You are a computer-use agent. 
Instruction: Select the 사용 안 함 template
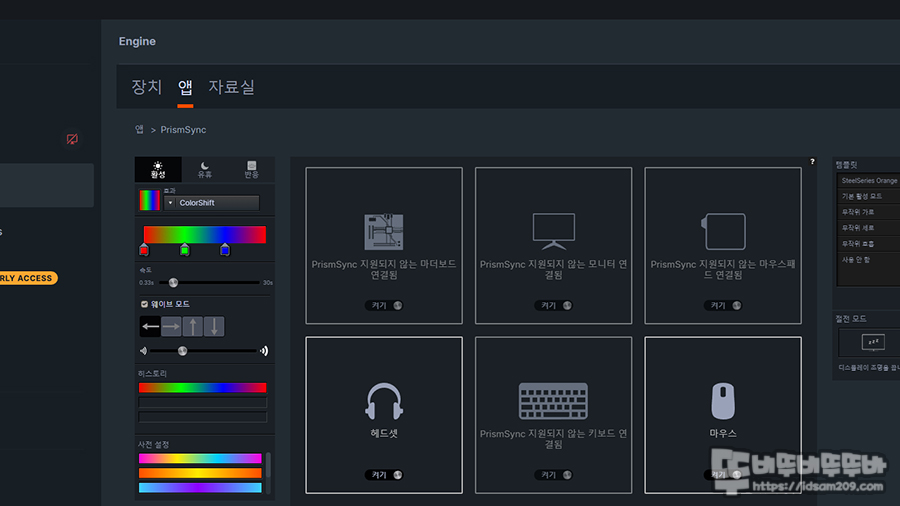coord(869,259)
